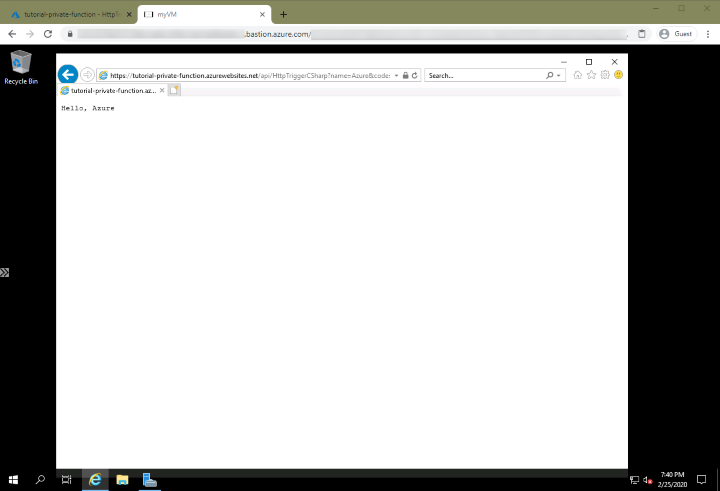Open Server Manager from the taskbar

point(149,480)
